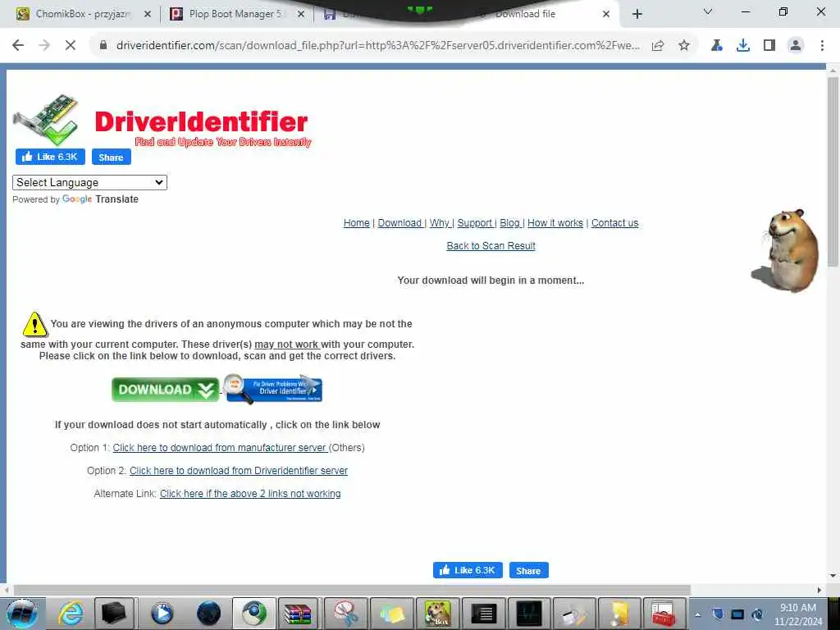840x630 pixels.
Task: Click the green DOWNLOAD button
Action: [165, 390]
